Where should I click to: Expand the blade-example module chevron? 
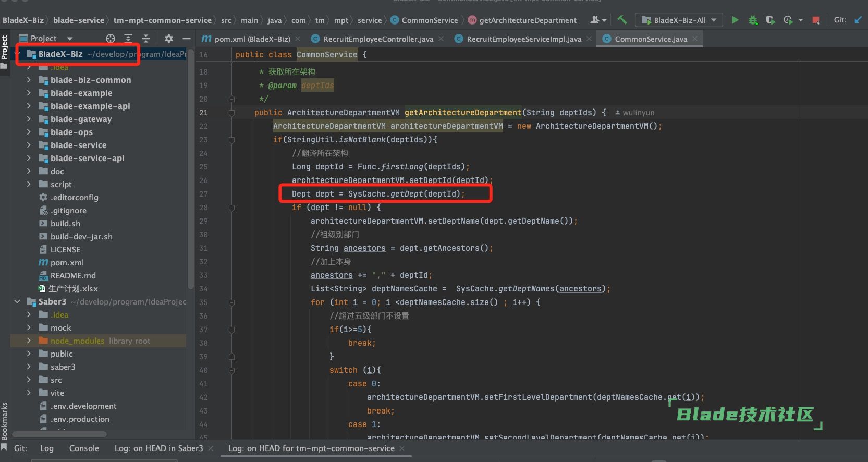[29, 93]
